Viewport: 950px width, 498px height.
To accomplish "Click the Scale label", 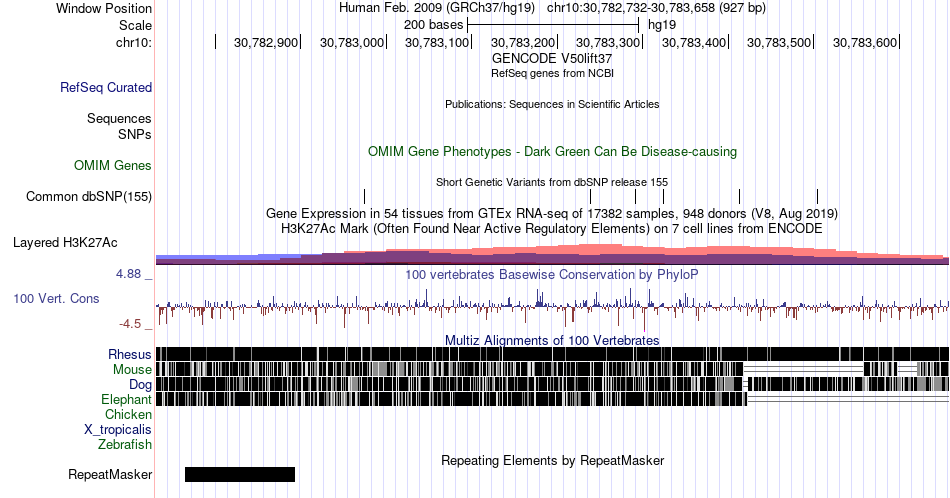I will 135,25.
